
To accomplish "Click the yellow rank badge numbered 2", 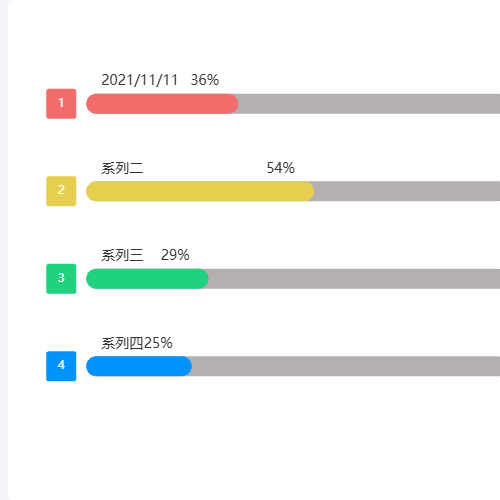I will coord(61,191).
